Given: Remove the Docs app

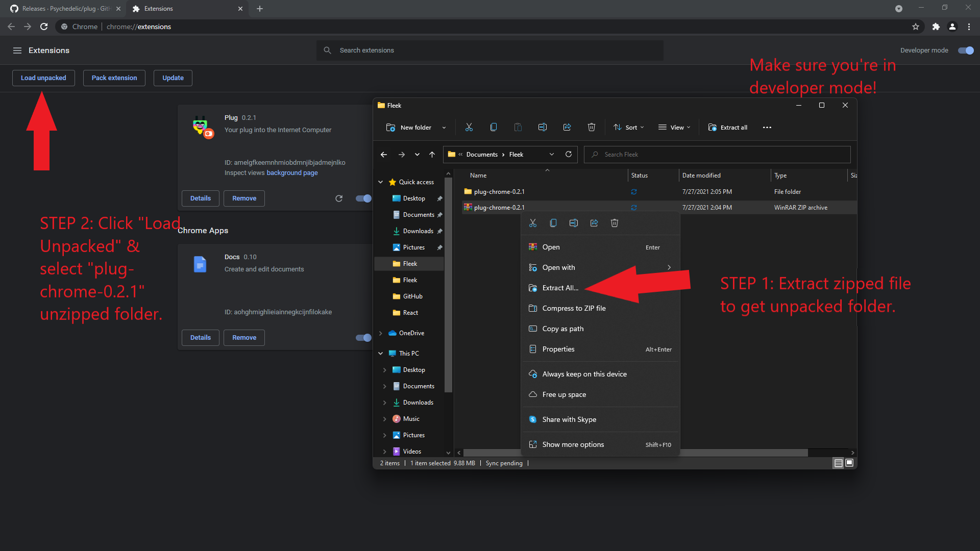Looking at the screenshot, I should point(244,338).
